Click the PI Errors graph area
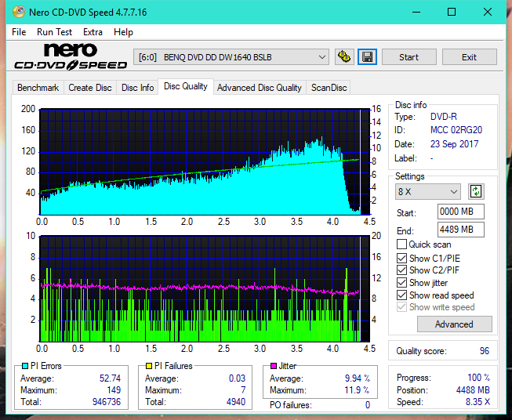Image resolution: width=512 pixels, height=420 pixels. tap(205, 162)
